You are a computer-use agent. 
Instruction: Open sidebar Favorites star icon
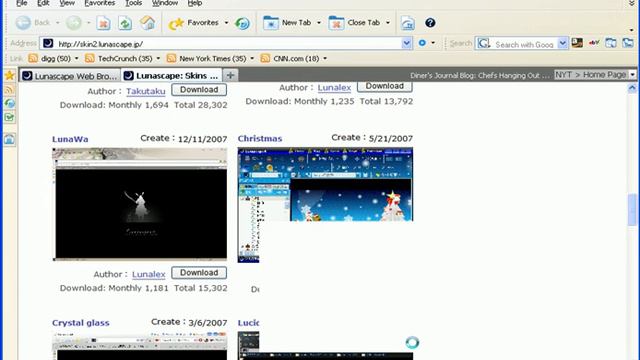click(10, 75)
